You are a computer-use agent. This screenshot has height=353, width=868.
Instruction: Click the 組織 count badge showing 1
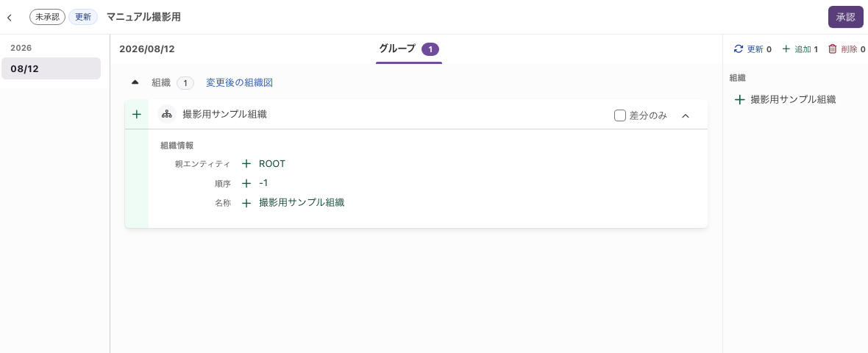tap(185, 84)
